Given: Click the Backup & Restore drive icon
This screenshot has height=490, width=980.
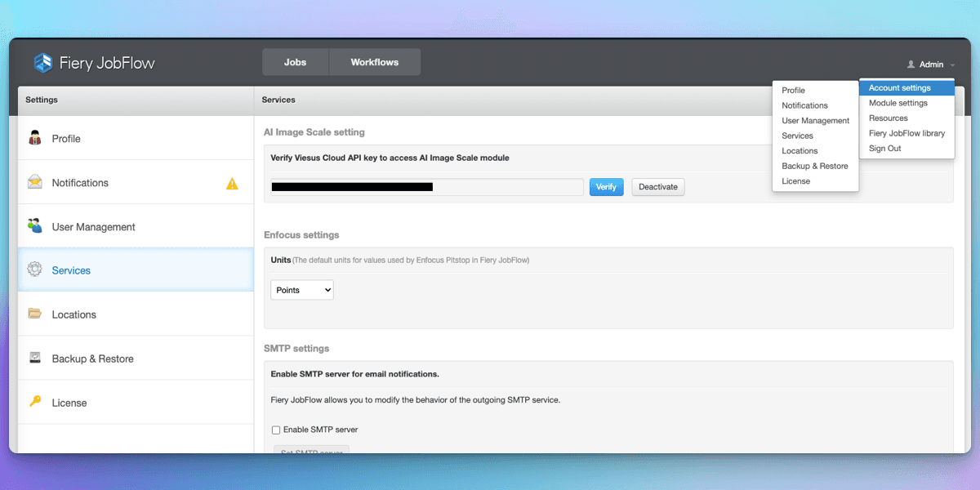Looking at the screenshot, I should (34, 358).
